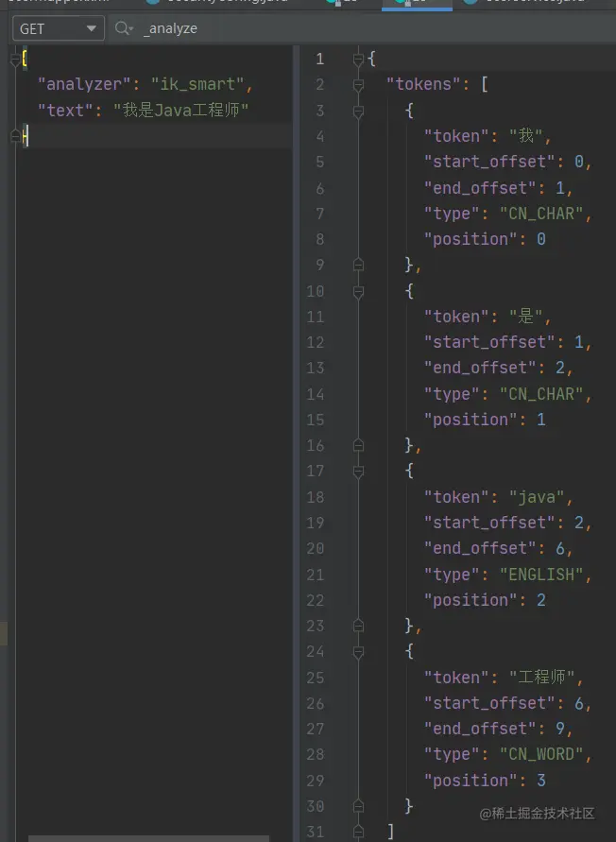Click token value "我" on line 4

[x=526, y=136]
